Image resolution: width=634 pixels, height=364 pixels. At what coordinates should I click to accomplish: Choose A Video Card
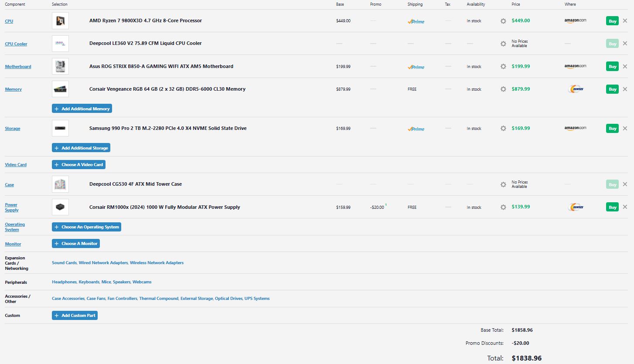[78, 165]
